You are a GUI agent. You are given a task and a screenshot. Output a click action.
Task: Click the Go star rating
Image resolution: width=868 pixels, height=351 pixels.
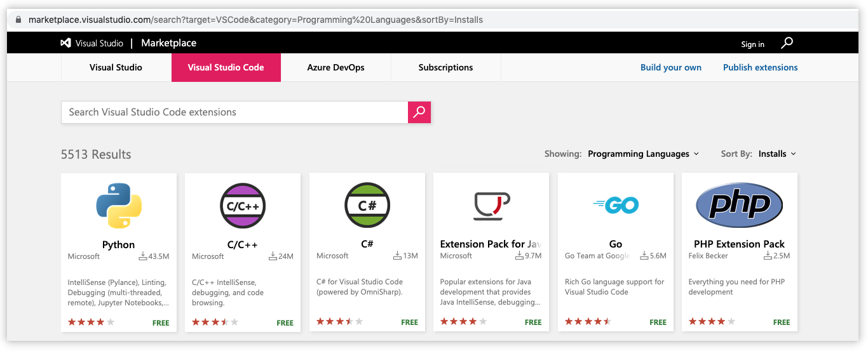click(x=588, y=322)
